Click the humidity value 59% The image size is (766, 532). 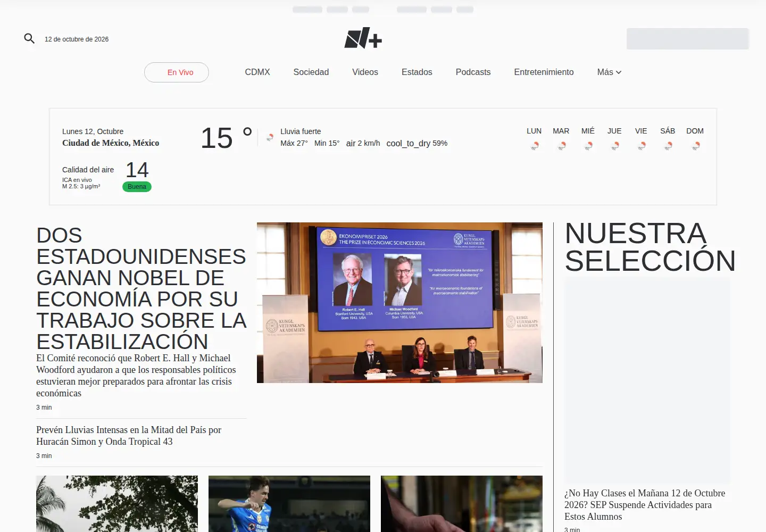[x=440, y=143]
